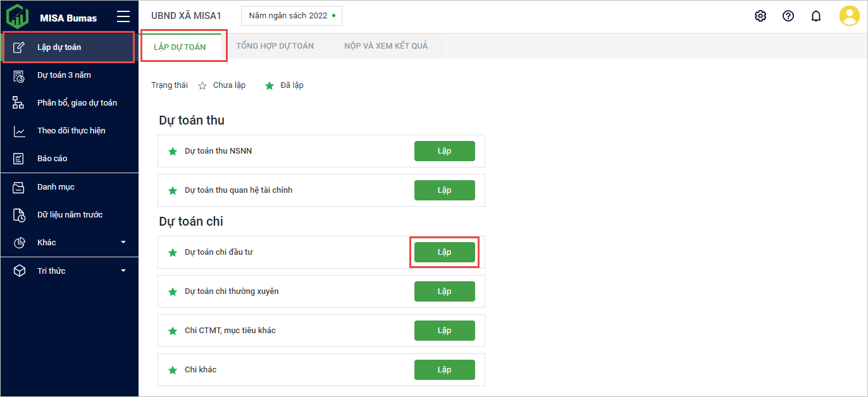Click the MISA Bumas logo
Viewport: 868px width, 397px height.
[x=17, y=16]
